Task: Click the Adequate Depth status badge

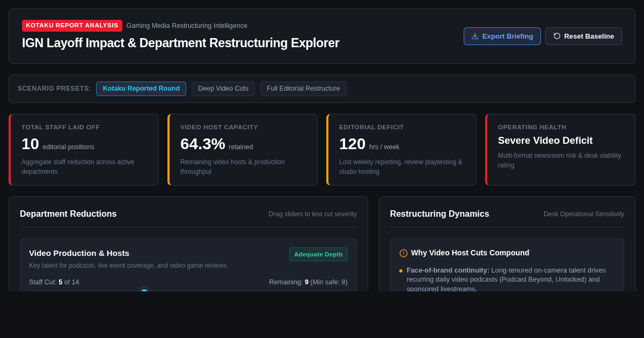Action: point(318,254)
